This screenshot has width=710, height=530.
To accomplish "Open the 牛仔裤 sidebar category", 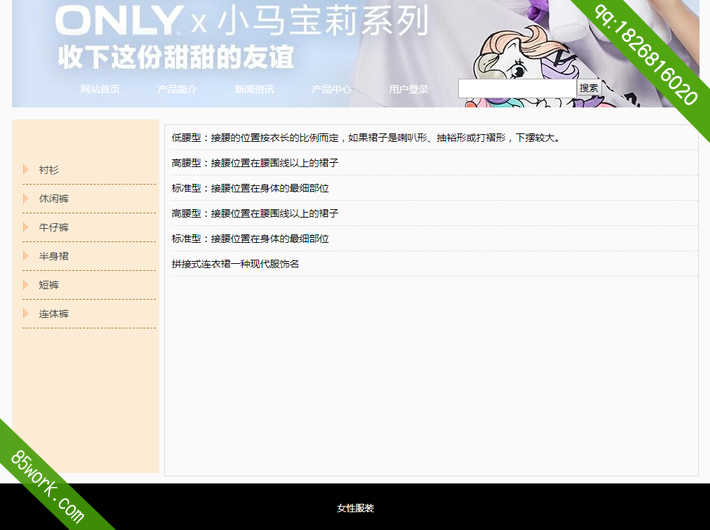I will click(53, 227).
